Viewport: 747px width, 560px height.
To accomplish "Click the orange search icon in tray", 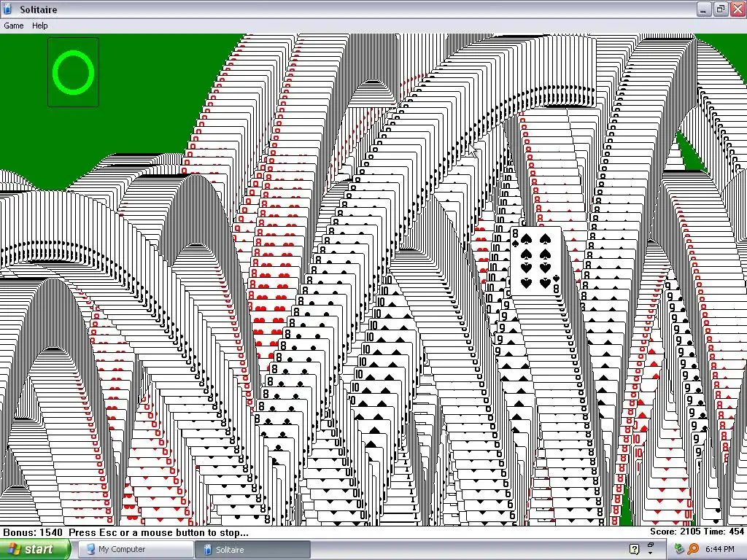I will (693, 549).
